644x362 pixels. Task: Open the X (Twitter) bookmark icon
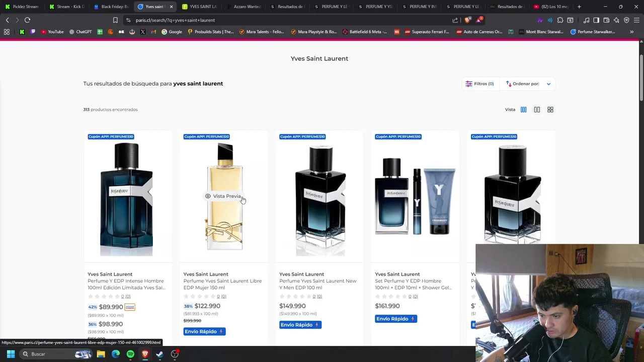[x=143, y=32]
